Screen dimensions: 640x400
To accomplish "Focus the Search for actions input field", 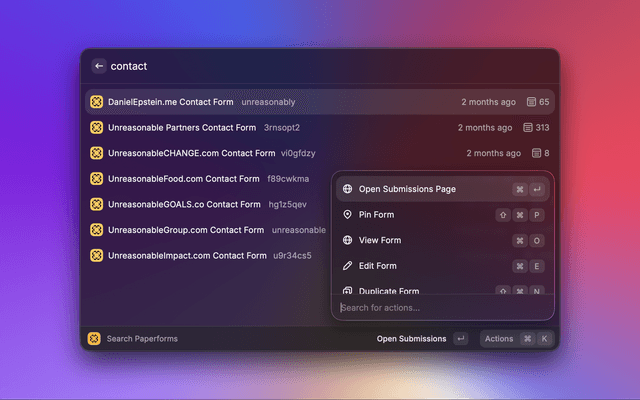I will point(440,308).
